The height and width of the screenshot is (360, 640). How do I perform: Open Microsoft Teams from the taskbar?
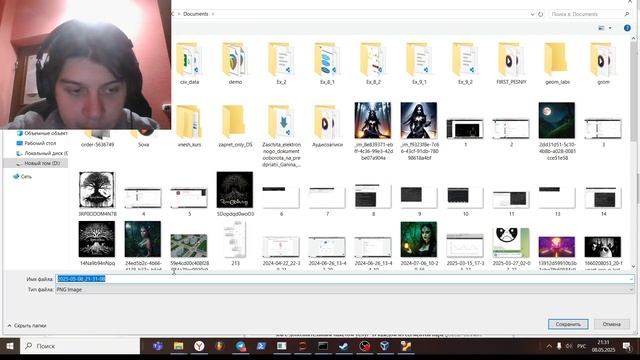click(158, 346)
